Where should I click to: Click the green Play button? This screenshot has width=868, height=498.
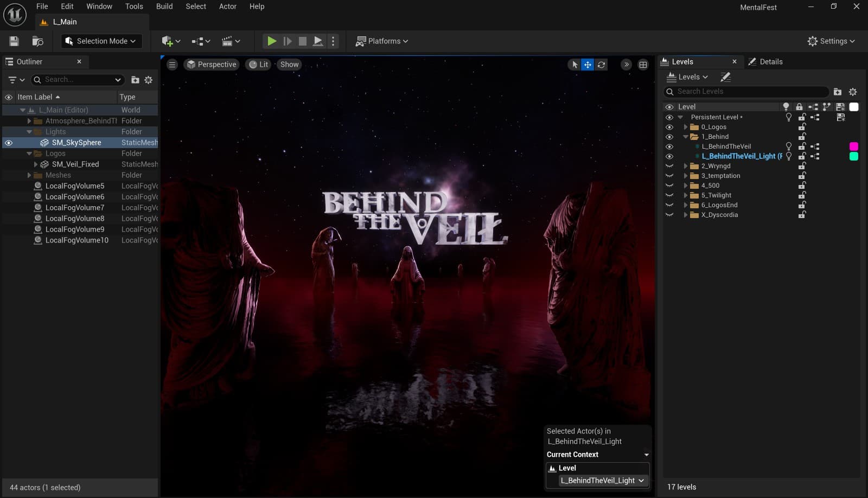[272, 41]
